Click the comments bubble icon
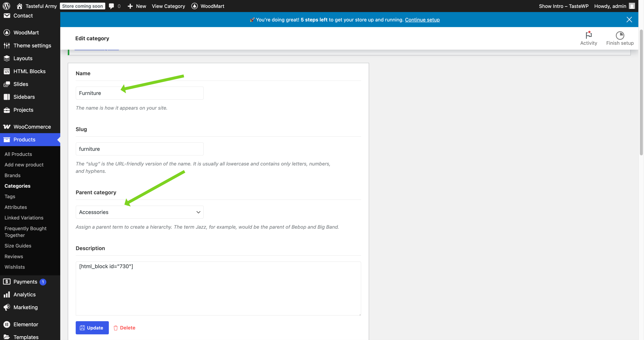The image size is (644, 340). 111,6
